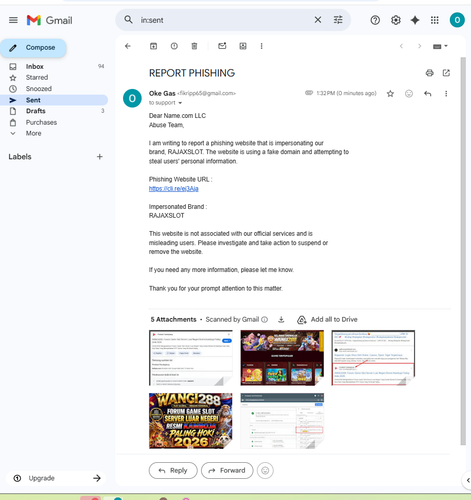The height and width of the screenshot is (500, 471).
Task: Open the attachment thumbnail with red box and arrow
Action: click(x=373, y=358)
